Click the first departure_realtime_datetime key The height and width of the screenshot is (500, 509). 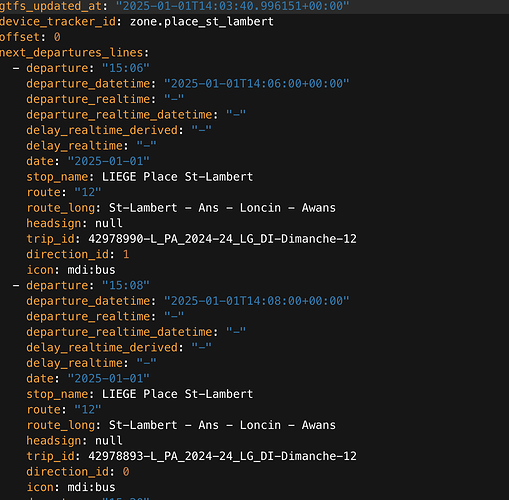[x=119, y=115]
